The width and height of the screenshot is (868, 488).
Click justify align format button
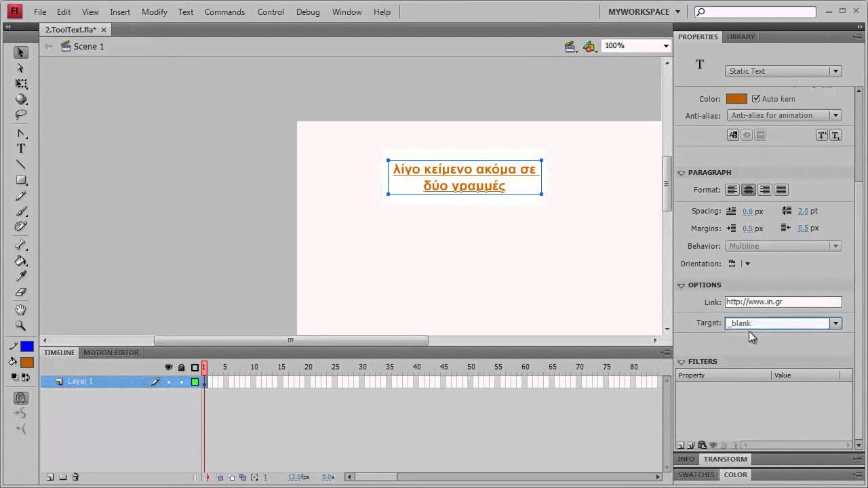(x=781, y=190)
